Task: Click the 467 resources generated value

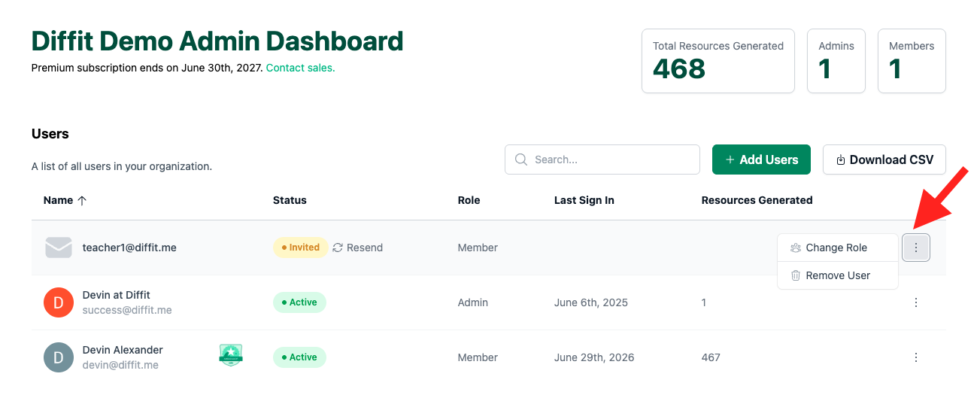Action: tap(711, 357)
